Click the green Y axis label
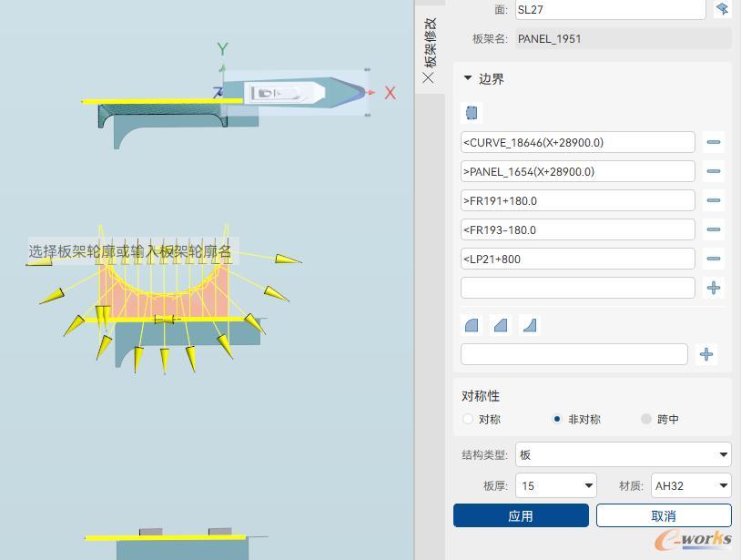 click(x=223, y=48)
